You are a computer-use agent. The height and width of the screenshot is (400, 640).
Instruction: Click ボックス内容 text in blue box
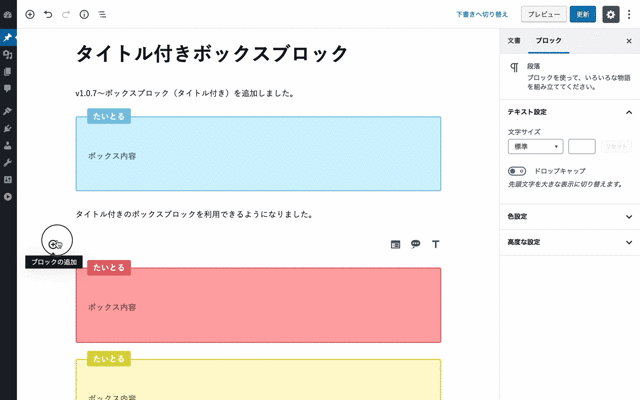point(112,156)
